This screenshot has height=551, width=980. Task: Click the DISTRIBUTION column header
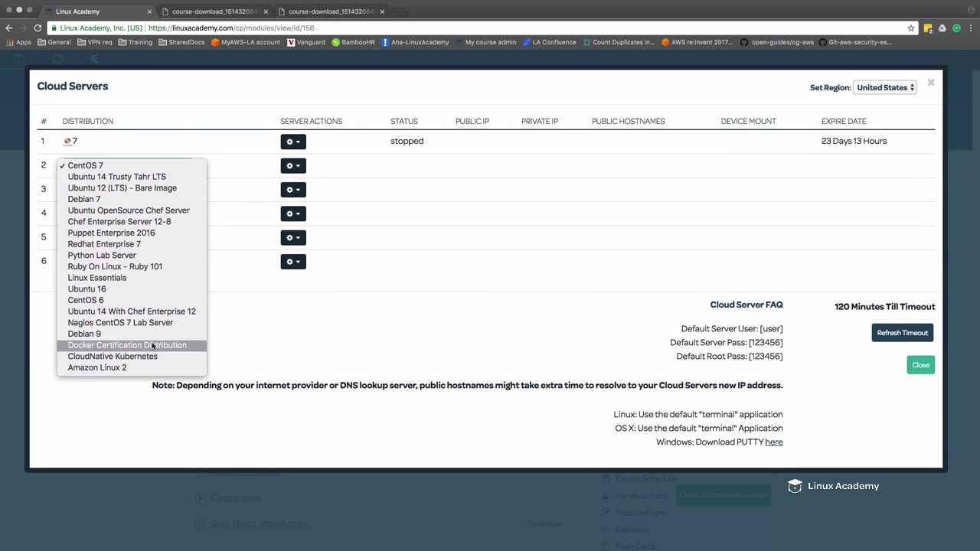pos(88,121)
